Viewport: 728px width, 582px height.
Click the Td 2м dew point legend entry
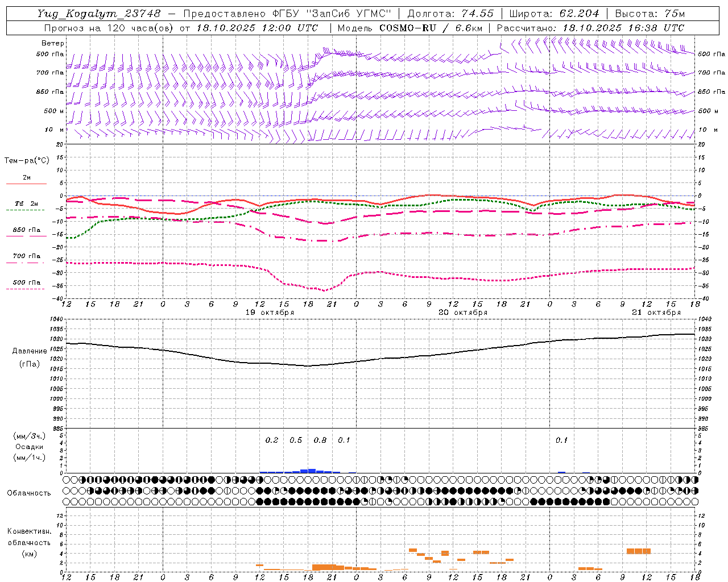pos(27,203)
